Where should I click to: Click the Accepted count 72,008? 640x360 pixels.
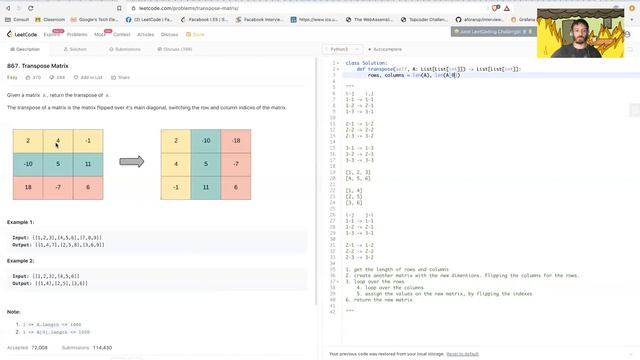39,347
